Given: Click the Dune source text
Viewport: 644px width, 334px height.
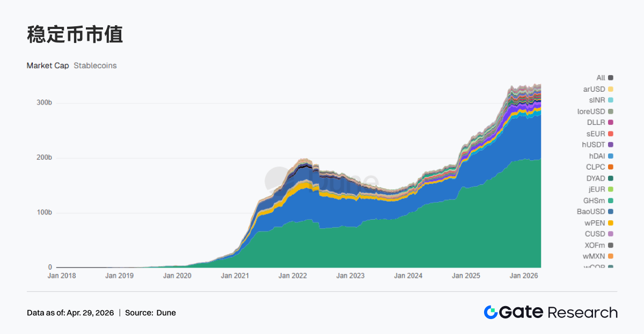Looking at the screenshot, I should 166,313.
